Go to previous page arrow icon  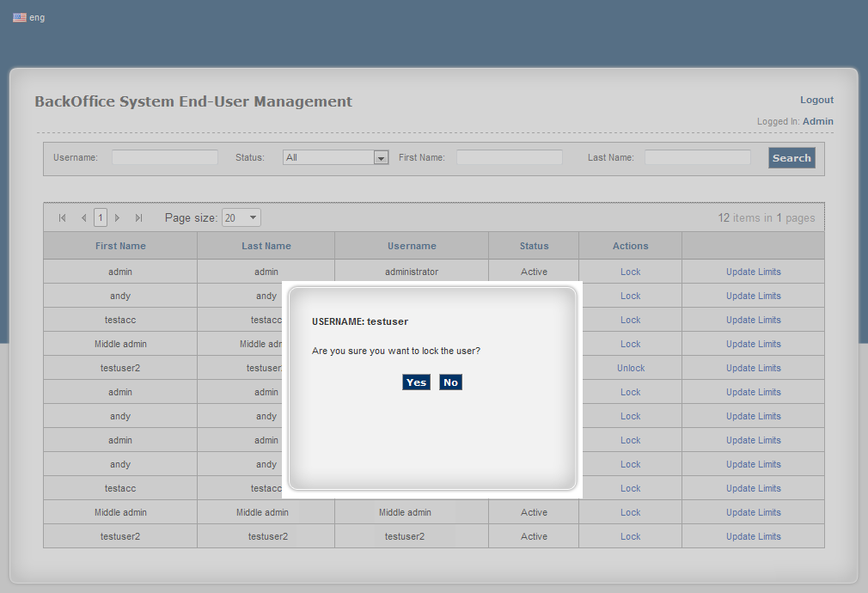83,218
